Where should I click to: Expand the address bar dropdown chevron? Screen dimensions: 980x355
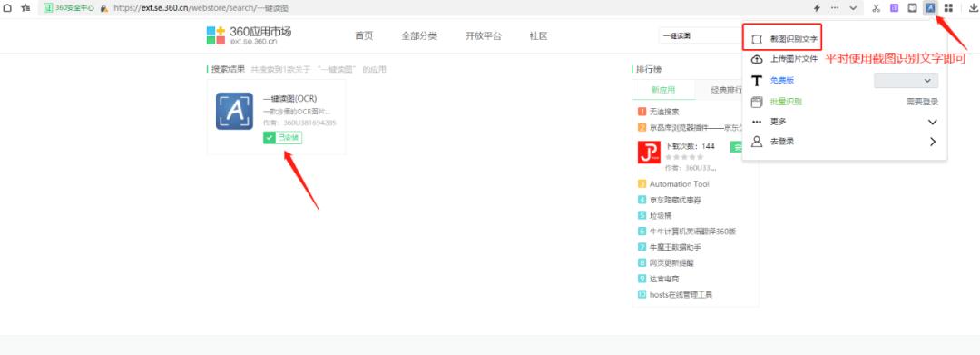point(853,8)
